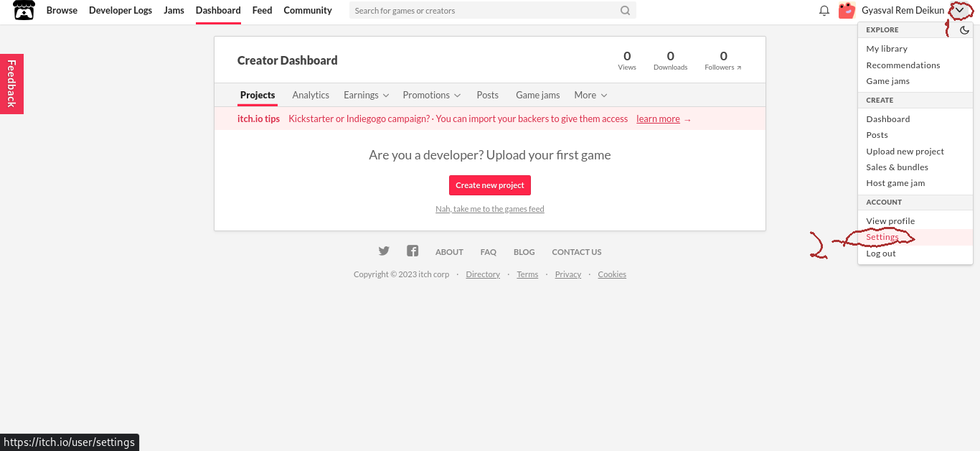Choose Dashboard in account dropdown menu

[x=888, y=119]
